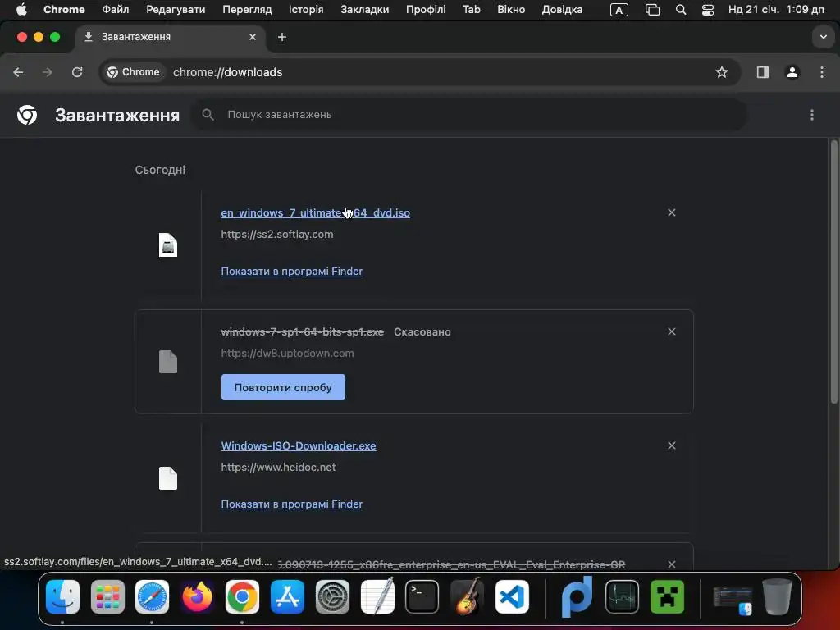This screenshot has height=630, width=840.
Task: Launch Safari from the Dock
Action: [152, 597]
